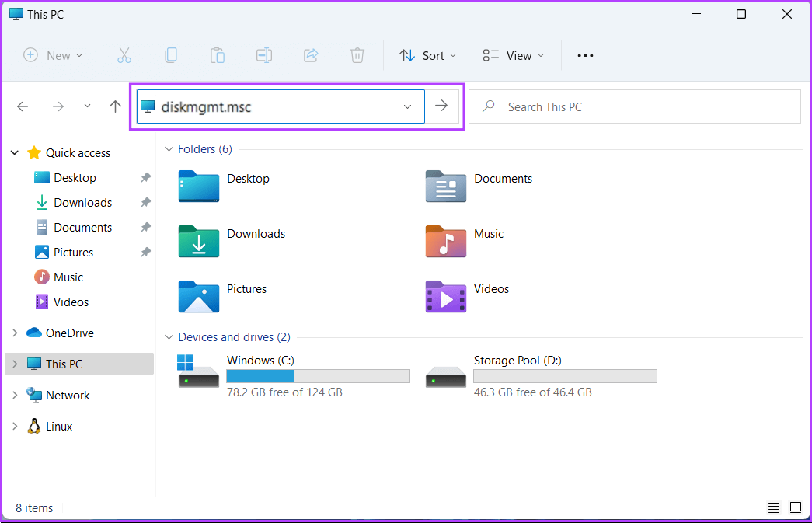Select Videos in Quick access sidebar
Screen dimensions: 812x523
coord(71,302)
